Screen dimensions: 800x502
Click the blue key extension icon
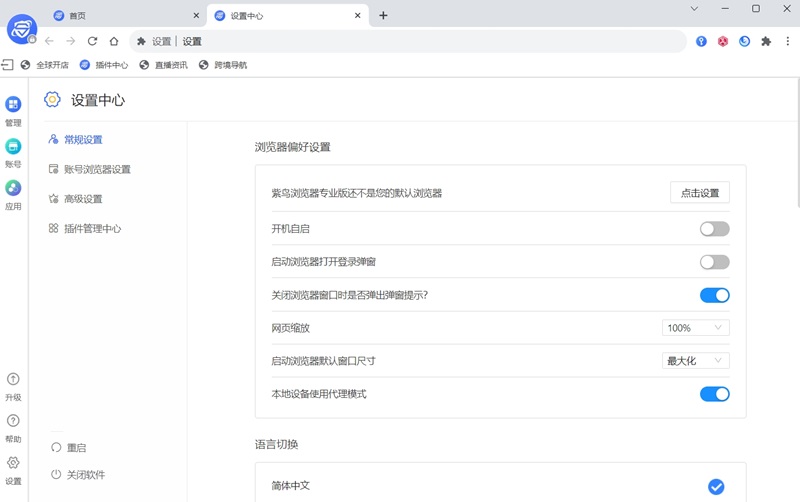(702, 41)
